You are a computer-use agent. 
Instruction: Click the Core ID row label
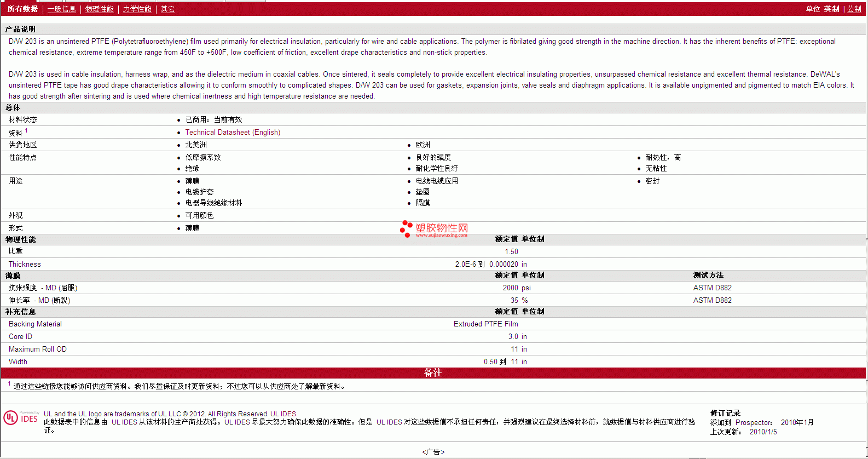tap(20, 337)
